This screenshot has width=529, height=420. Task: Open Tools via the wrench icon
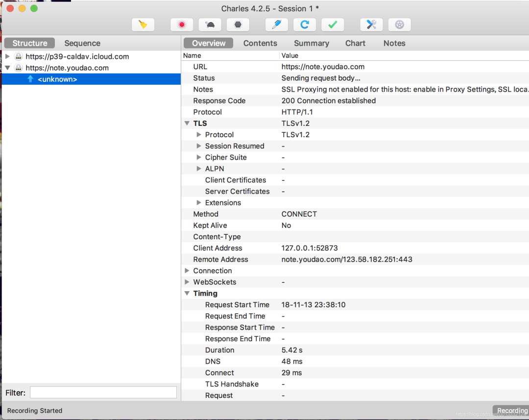pyautogui.click(x=371, y=25)
